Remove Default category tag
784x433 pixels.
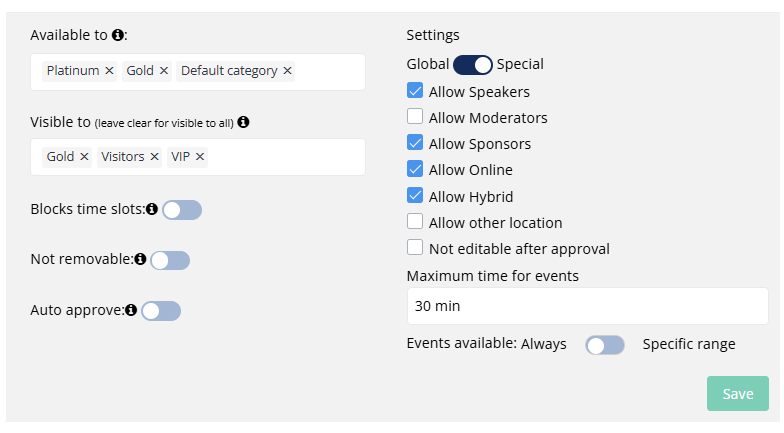point(288,71)
